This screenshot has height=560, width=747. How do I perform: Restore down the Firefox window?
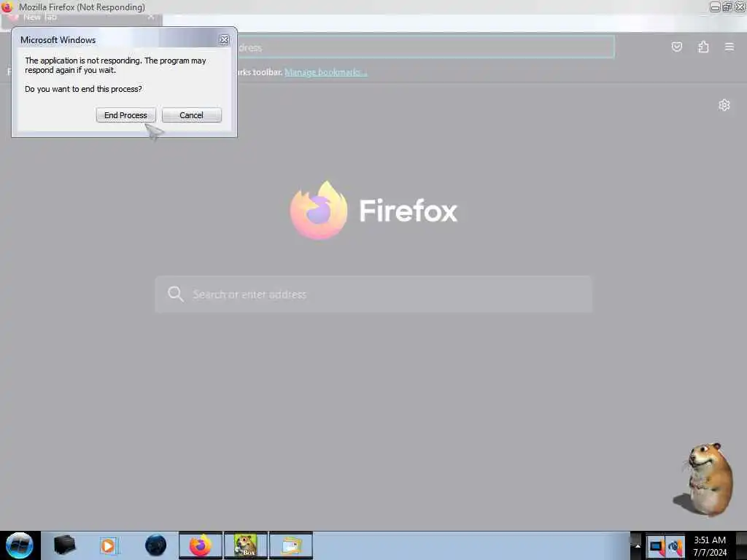click(x=727, y=7)
